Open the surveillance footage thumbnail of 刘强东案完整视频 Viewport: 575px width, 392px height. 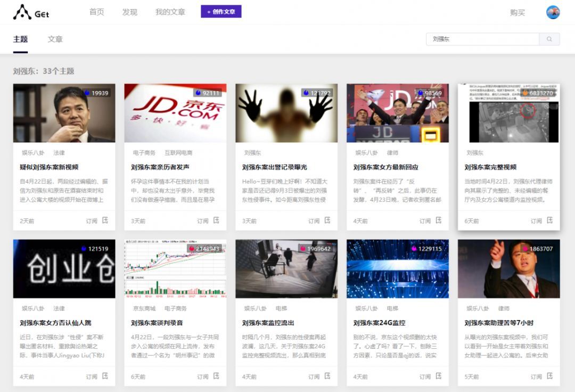tap(508, 113)
